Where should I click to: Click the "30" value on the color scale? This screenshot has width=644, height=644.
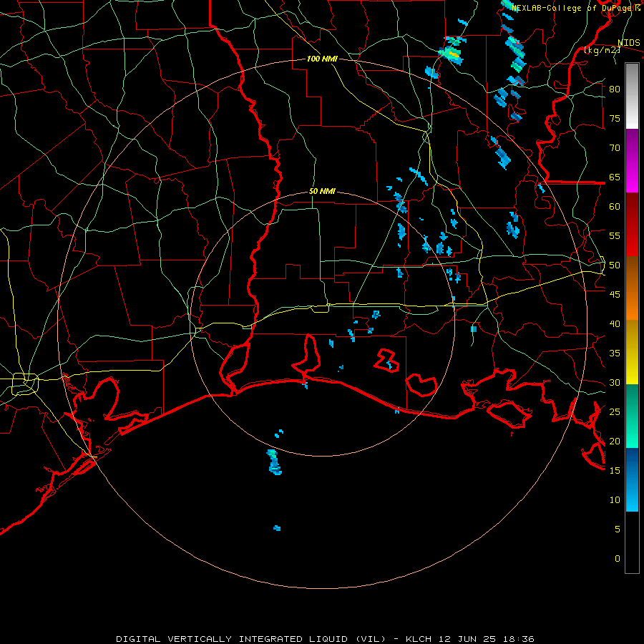[x=615, y=382]
